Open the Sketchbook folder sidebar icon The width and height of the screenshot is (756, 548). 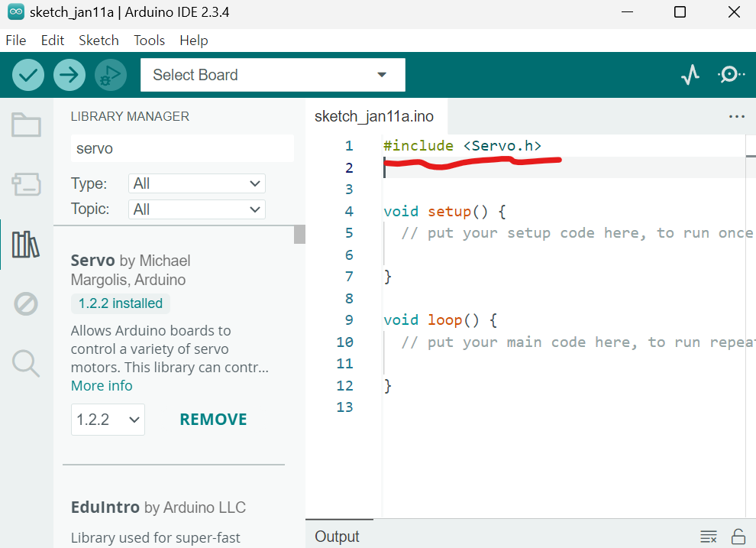[26, 125]
